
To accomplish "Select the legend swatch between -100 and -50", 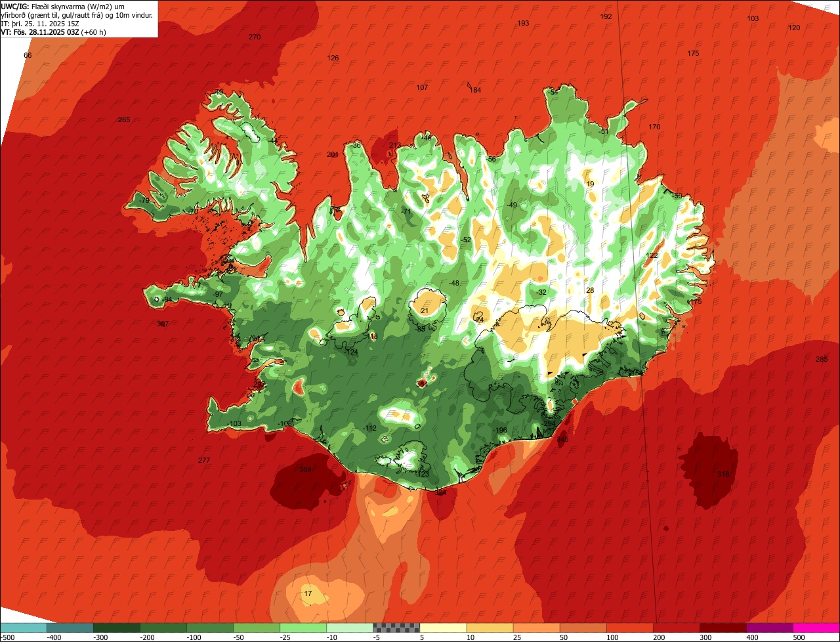I will [x=209, y=628].
